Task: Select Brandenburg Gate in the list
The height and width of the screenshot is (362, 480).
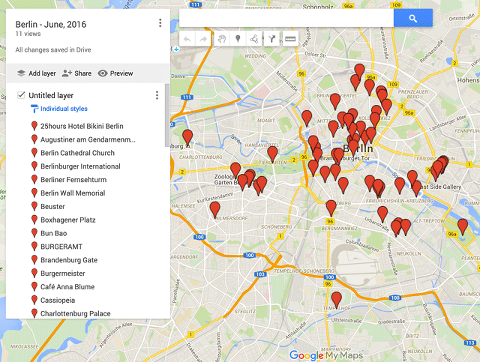Action: pyautogui.click(x=69, y=260)
